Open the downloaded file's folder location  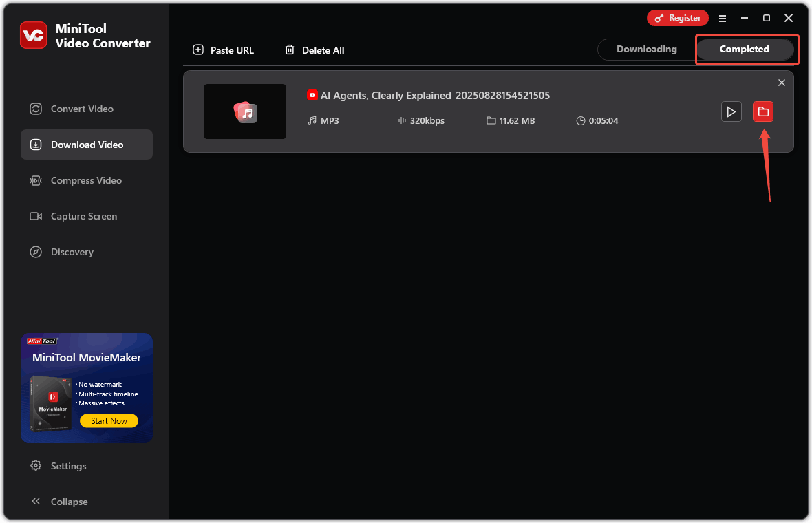point(763,111)
